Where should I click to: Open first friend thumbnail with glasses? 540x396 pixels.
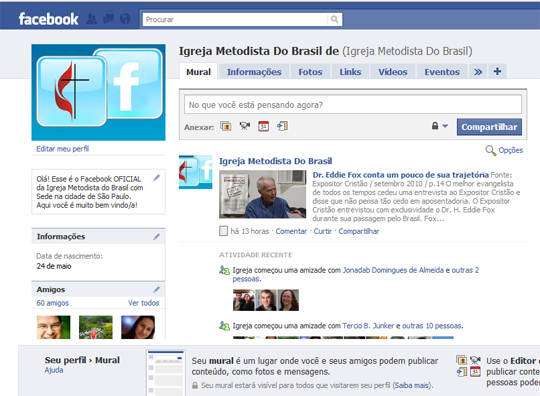53,327
